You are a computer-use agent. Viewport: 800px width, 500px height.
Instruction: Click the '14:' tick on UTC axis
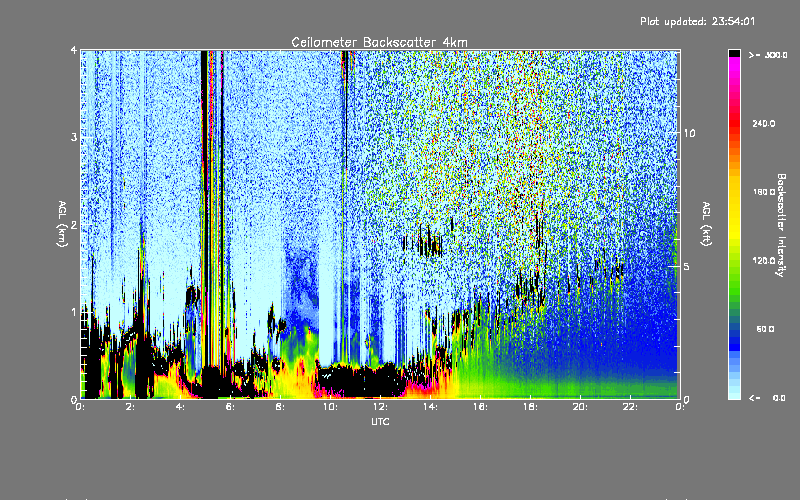pos(430,407)
